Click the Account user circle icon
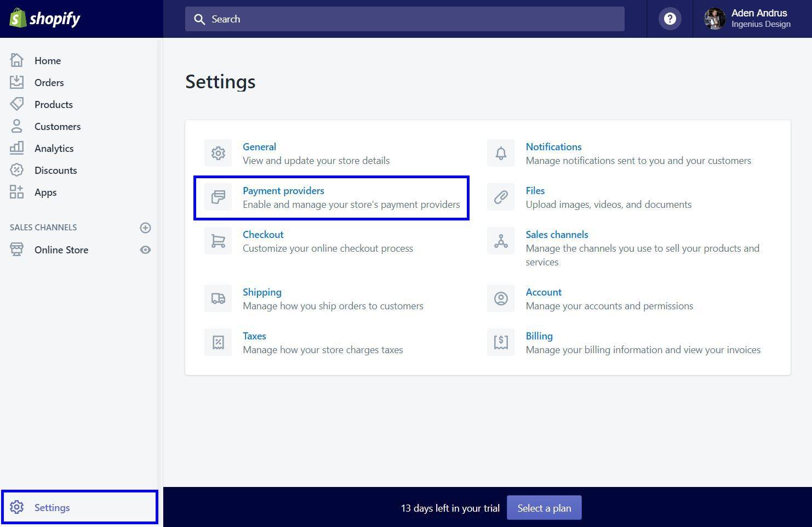Screen dimensions: 812x527 tap(501, 298)
